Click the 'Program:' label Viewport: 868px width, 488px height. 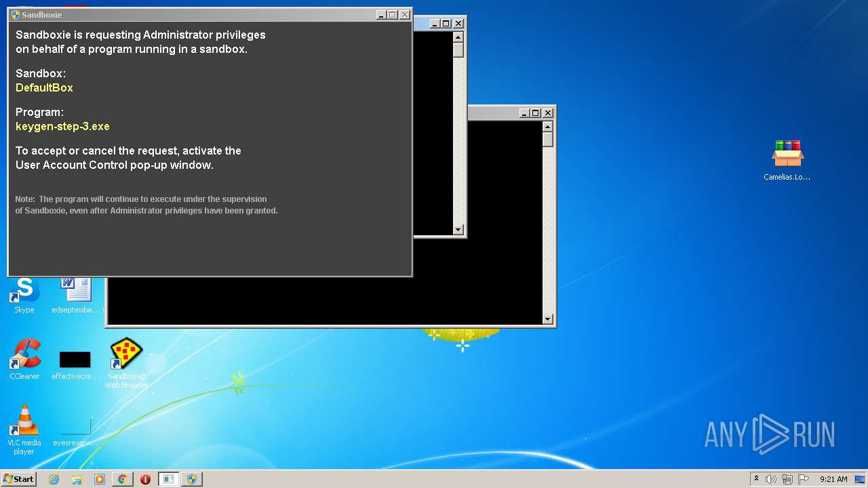pyautogui.click(x=39, y=112)
